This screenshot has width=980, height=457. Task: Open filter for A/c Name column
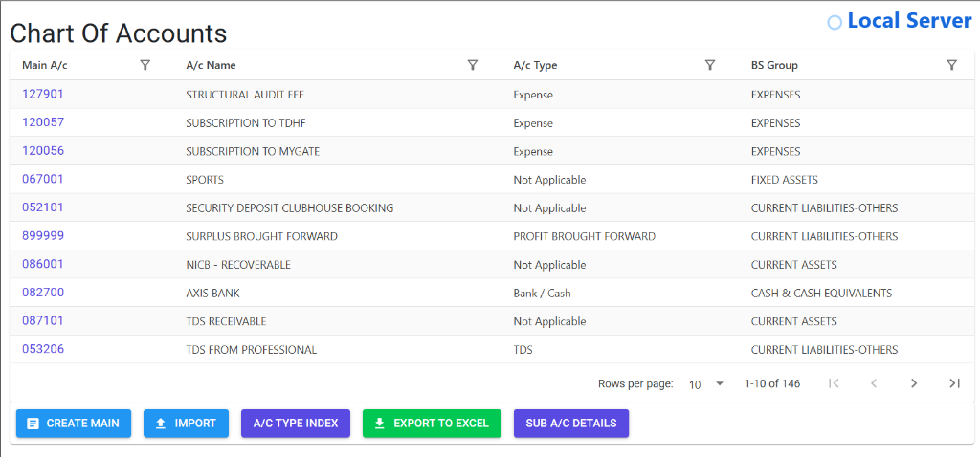(473, 65)
